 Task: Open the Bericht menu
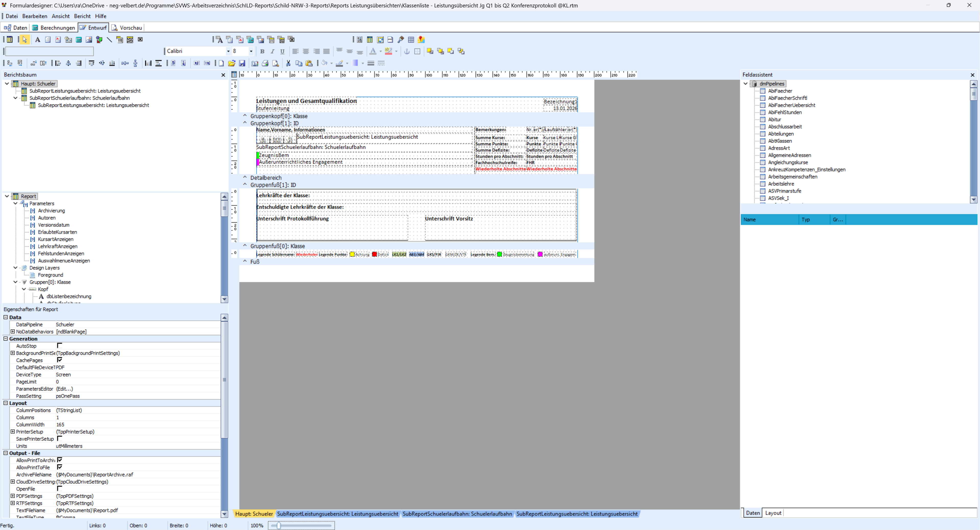pos(82,16)
